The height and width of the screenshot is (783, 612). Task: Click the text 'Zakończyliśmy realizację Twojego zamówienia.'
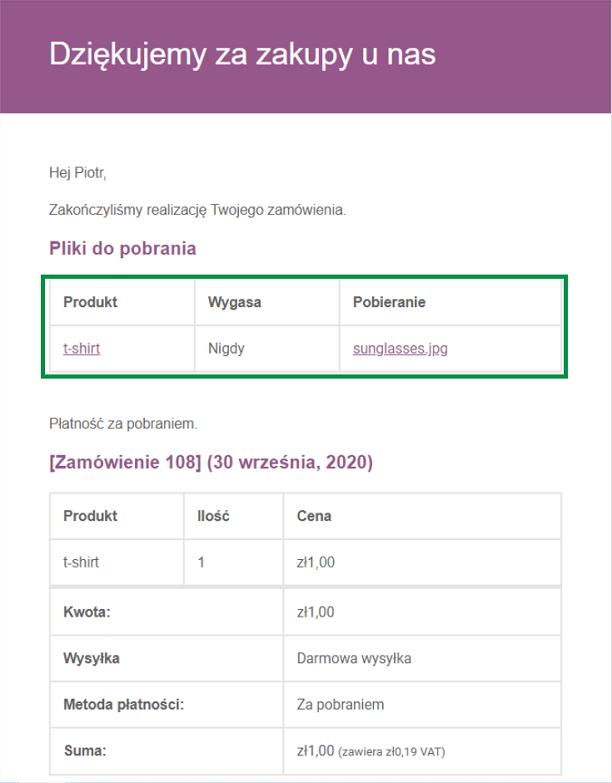pyautogui.click(x=197, y=210)
